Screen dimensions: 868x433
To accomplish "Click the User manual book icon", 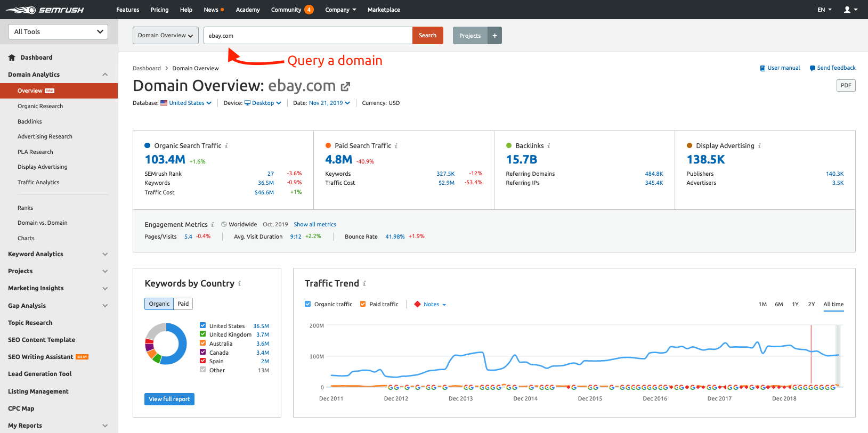I will (x=762, y=68).
